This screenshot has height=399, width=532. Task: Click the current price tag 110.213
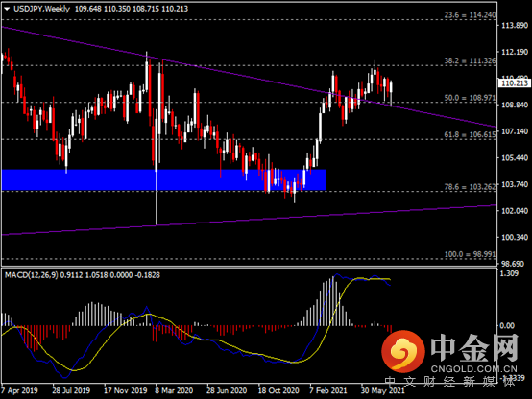pyautogui.click(x=515, y=83)
